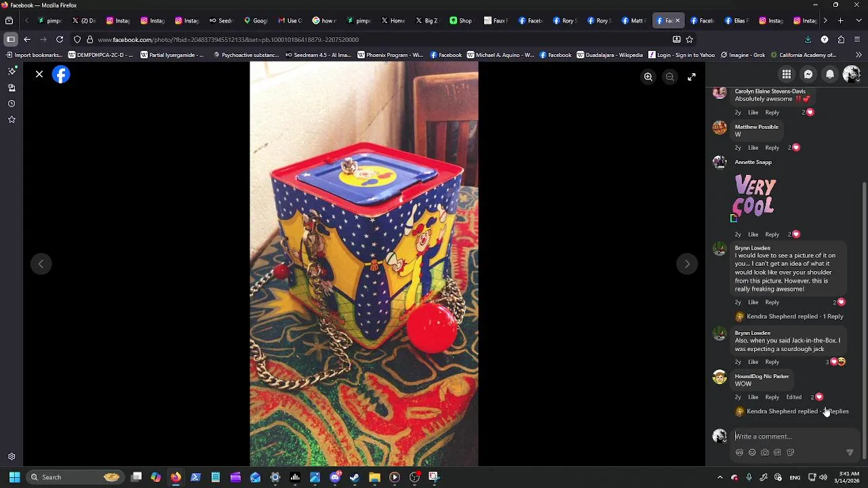Show more bookmarks chevron
868x488 pixels.
click(859, 55)
